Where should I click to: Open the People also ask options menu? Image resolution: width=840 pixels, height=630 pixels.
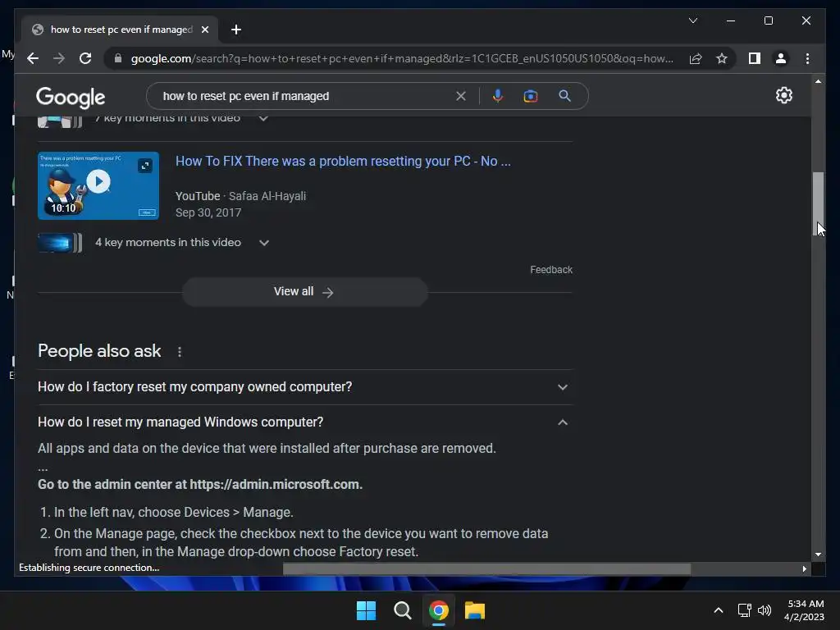[180, 351]
